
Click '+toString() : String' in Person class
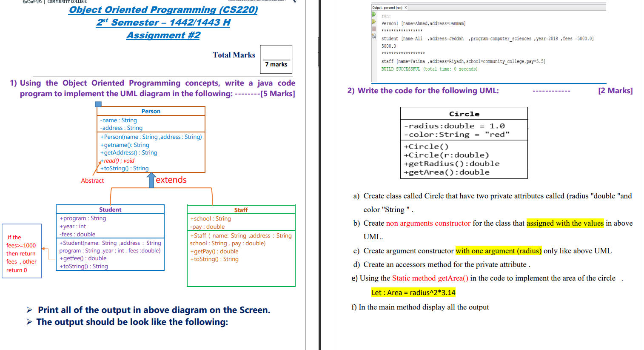(124, 169)
